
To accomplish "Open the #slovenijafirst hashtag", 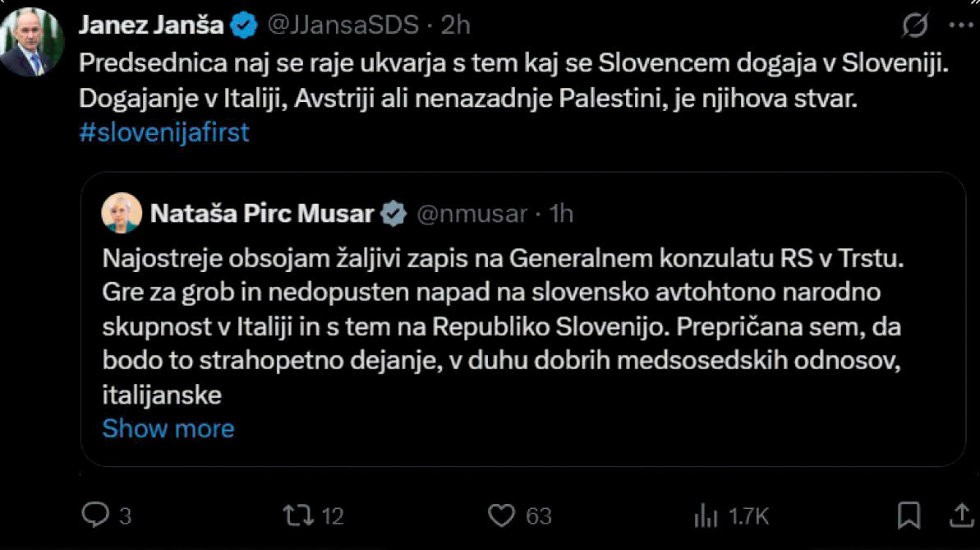I will click(164, 133).
